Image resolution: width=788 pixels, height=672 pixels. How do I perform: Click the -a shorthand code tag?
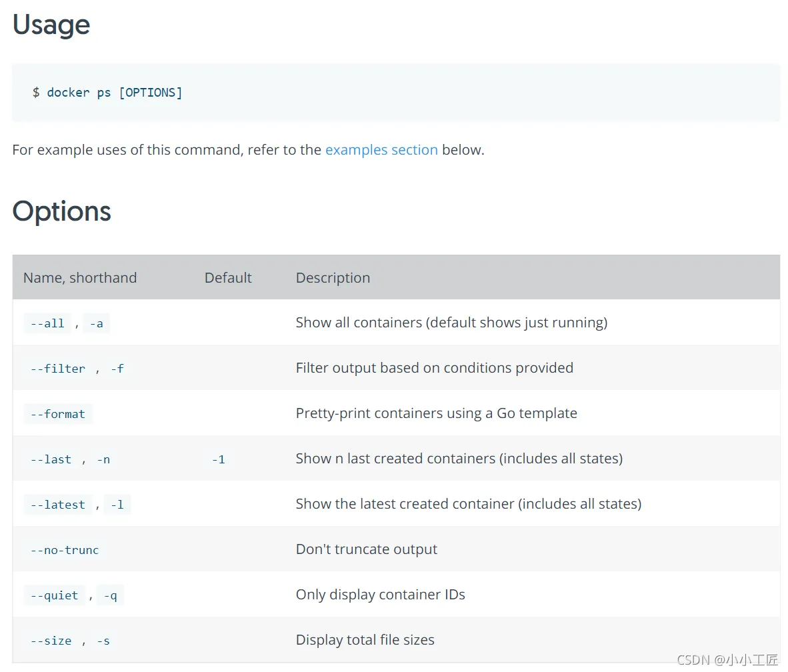tap(97, 323)
